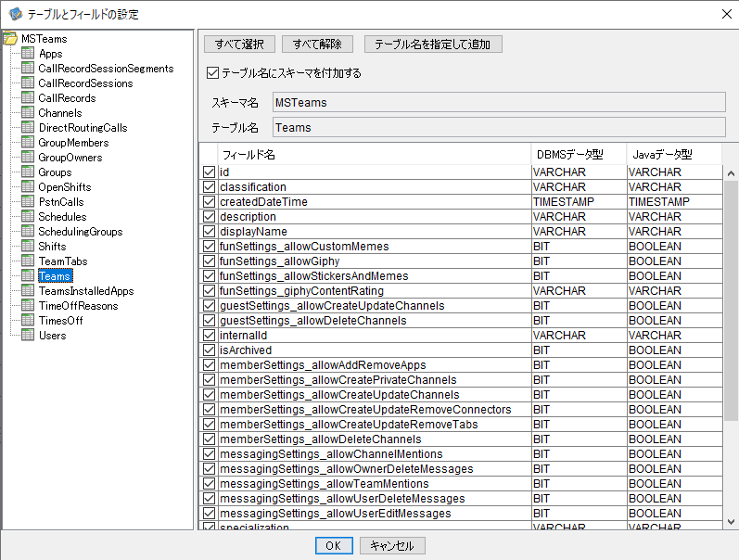Click the CallRecordSessionSegments table icon
739x560 pixels.
(28, 68)
